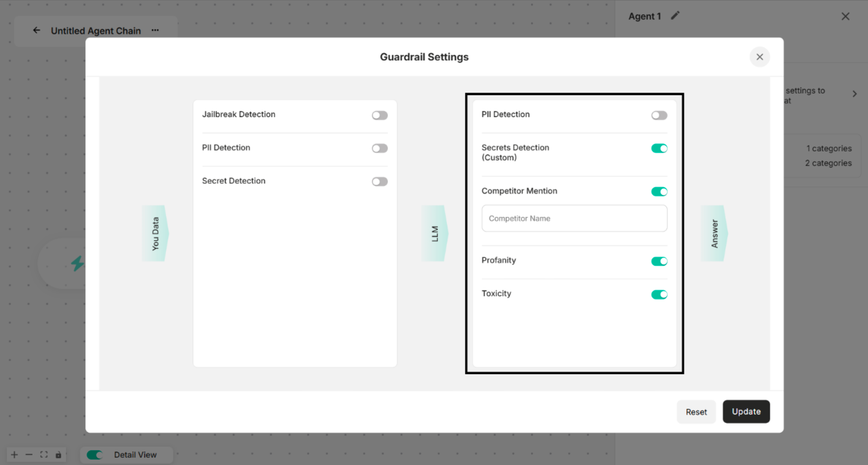
Task: Click the Answer stage label
Action: (714, 233)
